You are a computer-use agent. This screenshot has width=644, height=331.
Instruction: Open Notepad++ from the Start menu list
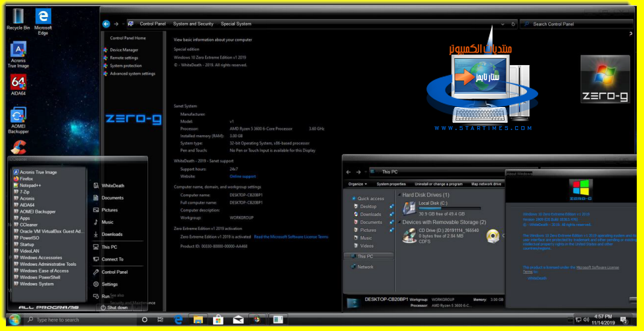tap(30, 185)
